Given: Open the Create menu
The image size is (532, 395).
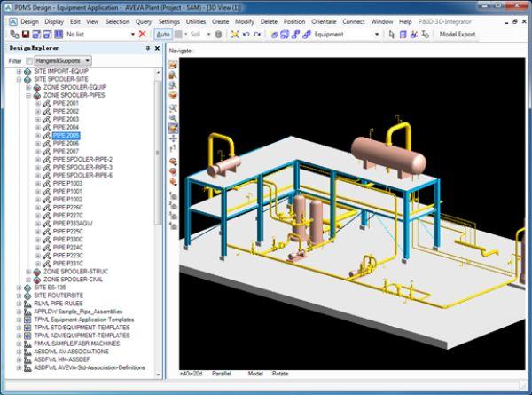Looking at the screenshot, I should click(x=221, y=21).
